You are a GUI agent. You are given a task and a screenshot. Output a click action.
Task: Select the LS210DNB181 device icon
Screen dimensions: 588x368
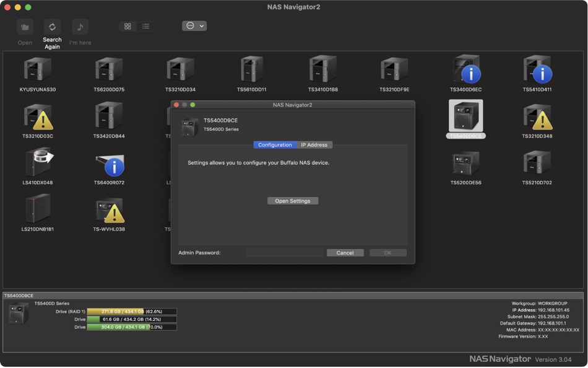click(38, 208)
